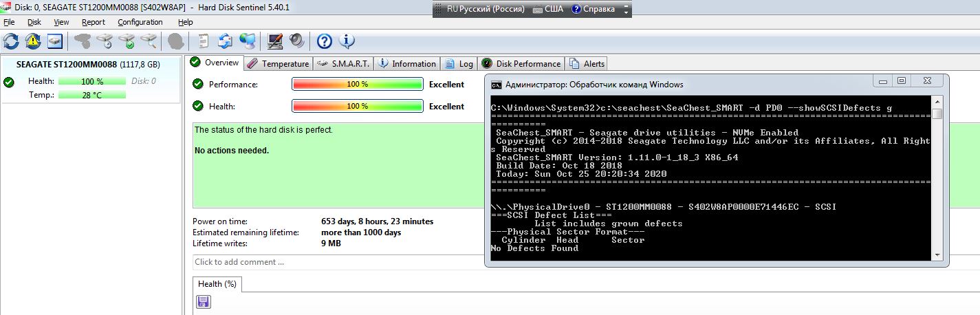Open configuration via monitor-with-screwdriver icon
Viewport: 980px width, 315px height.
[x=275, y=41]
